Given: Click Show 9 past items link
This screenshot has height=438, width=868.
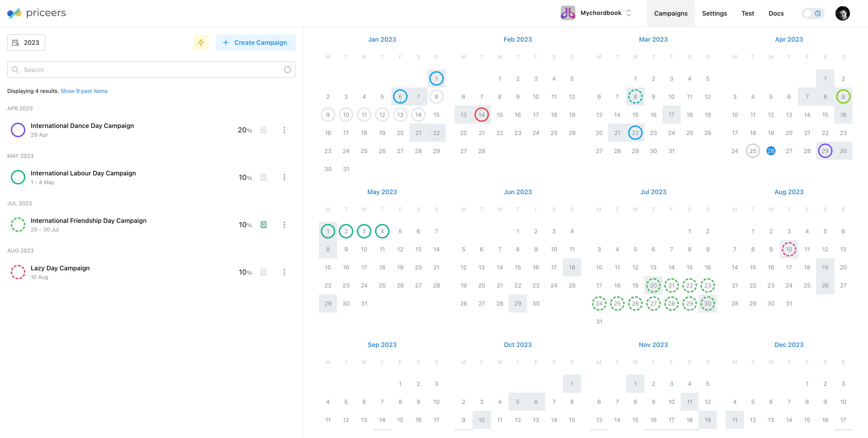Looking at the screenshot, I should click(84, 91).
